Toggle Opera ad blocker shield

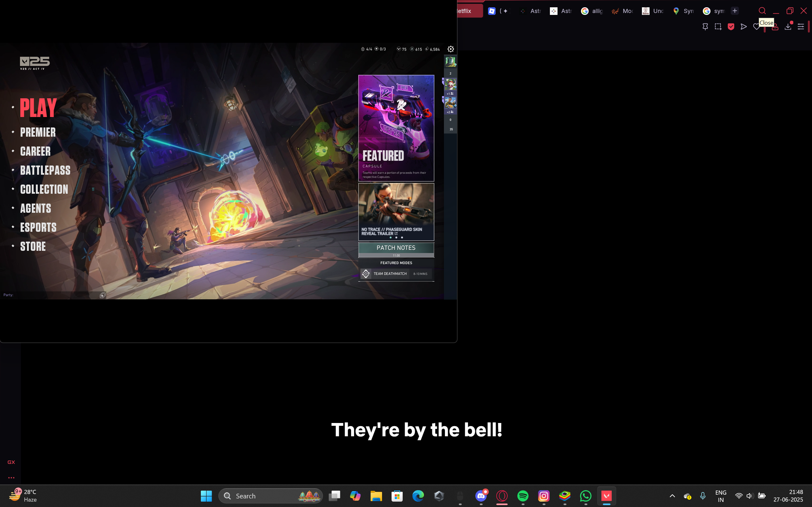click(731, 27)
